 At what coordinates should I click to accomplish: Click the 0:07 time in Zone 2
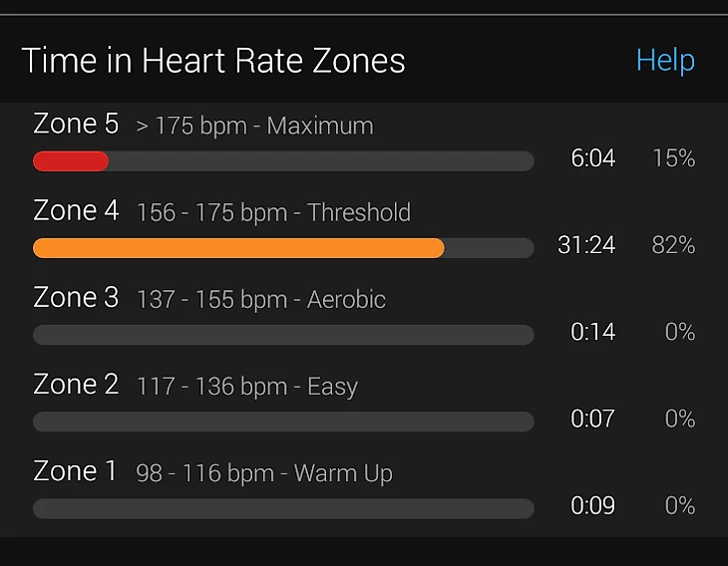[x=592, y=419]
